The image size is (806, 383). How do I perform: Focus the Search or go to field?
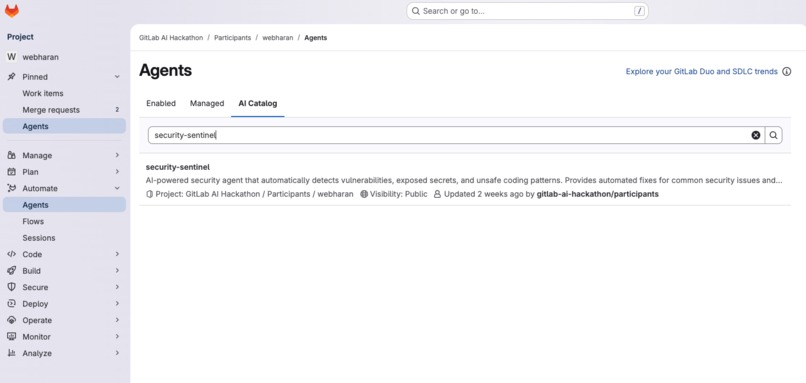click(527, 11)
